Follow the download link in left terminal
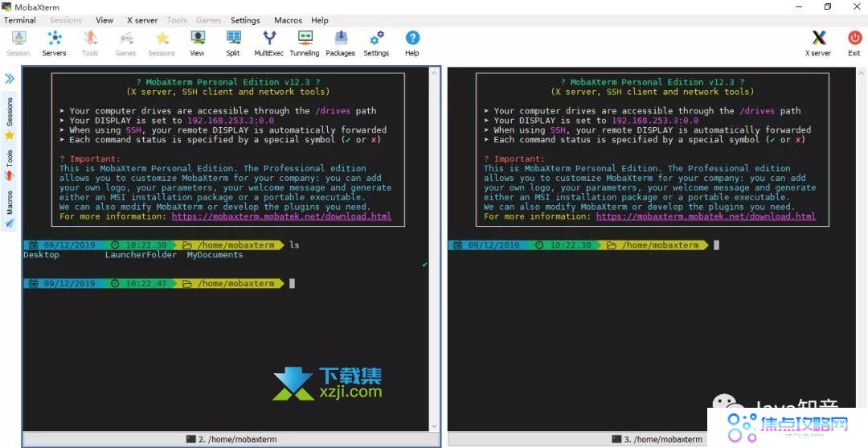The width and height of the screenshot is (868, 448). 281,216
